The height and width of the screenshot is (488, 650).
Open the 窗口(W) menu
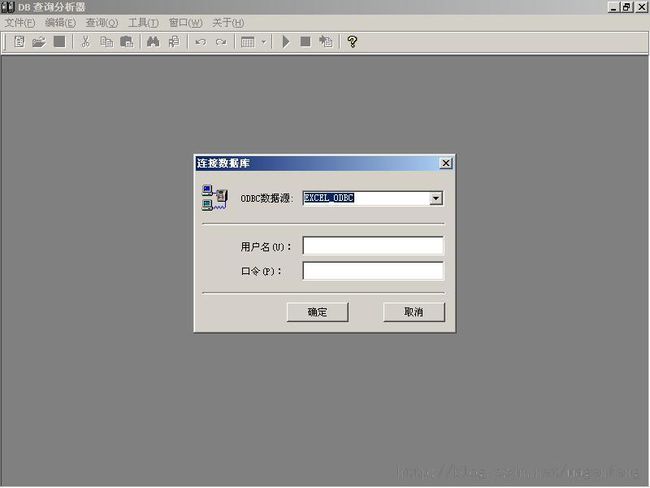tap(186, 23)
